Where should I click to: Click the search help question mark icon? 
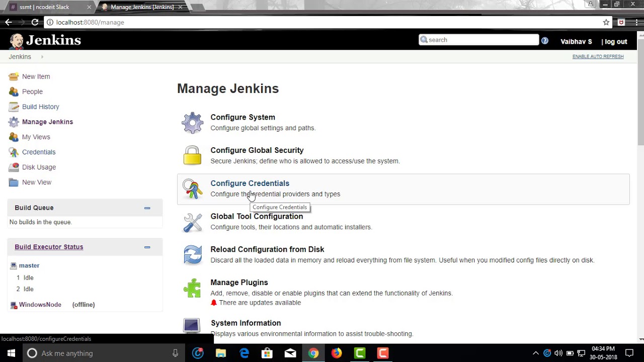tap(545, 40)
